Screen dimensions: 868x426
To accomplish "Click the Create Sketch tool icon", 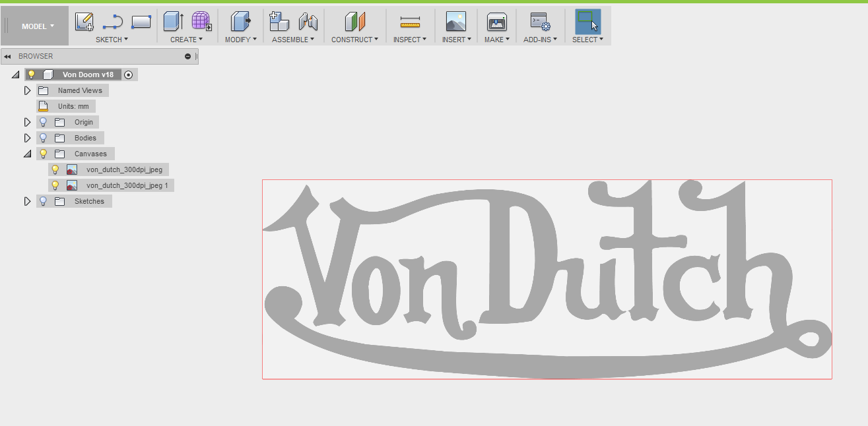I will click(x=84, y=22).
